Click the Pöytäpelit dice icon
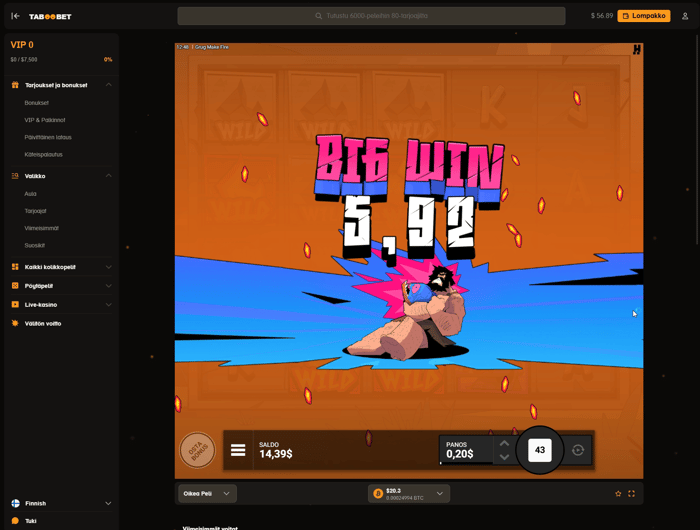Image resolution: width=700 pixels, height=530 pixels. coord(15,285)
